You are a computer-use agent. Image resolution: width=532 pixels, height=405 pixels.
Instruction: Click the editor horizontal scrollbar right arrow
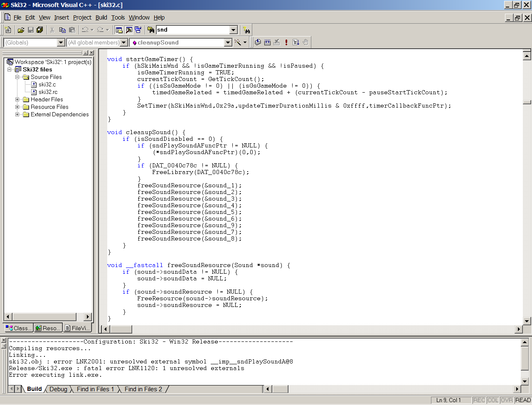pyautogui.click(x=518, y=329)
